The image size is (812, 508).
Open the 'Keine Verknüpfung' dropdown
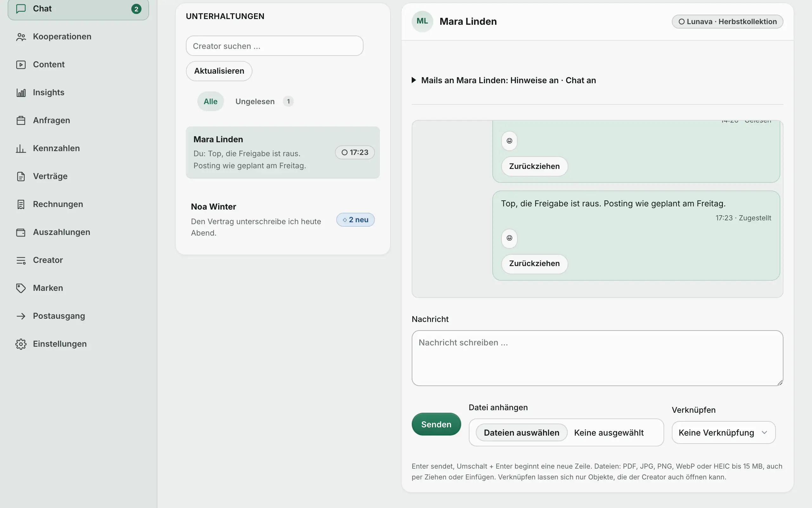(x=724, y=432)
